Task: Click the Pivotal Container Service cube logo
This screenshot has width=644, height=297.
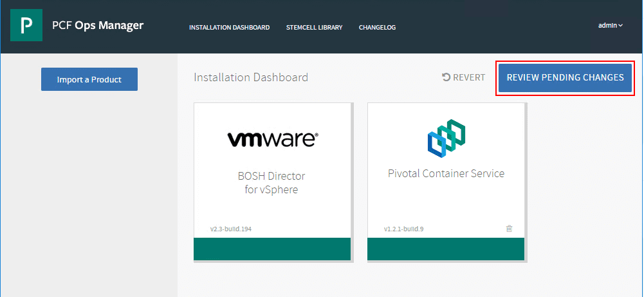Action: click(446, 138)
